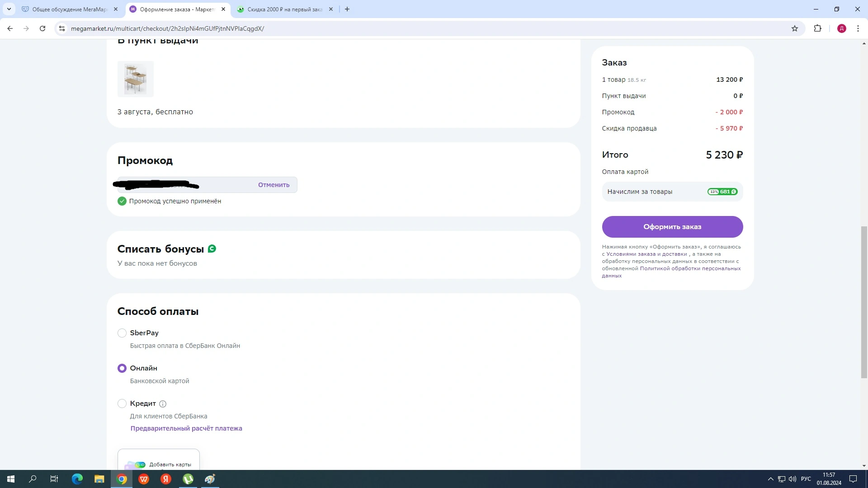
Task: Open Windows notification center
Action: (x=853, y=479)
